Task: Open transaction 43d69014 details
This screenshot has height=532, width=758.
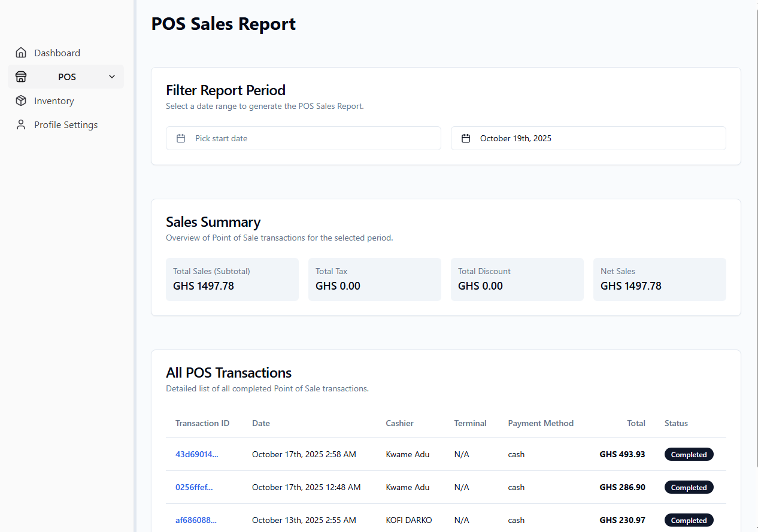Action: [196, 454]
